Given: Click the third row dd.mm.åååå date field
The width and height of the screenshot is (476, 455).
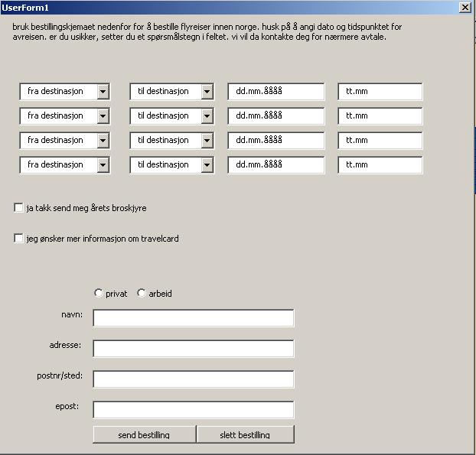Looking at the screenshot, I should click(x=276, y=141).
